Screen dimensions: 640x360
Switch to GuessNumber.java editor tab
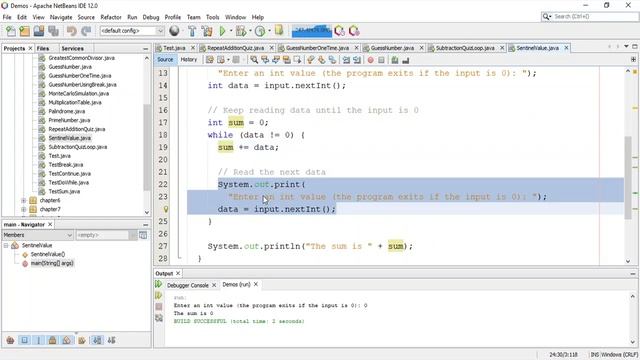coord(392,48)
